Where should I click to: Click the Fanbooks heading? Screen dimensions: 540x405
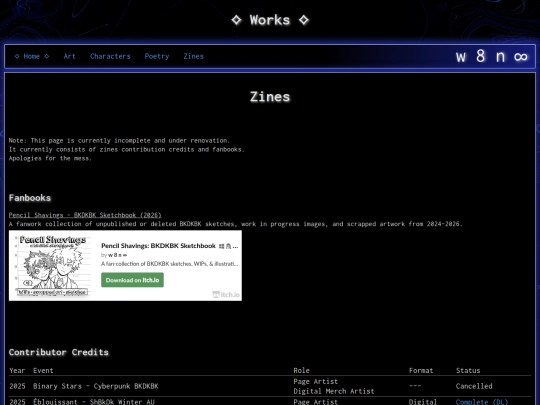pyautogui.click(x=30, y=198)
